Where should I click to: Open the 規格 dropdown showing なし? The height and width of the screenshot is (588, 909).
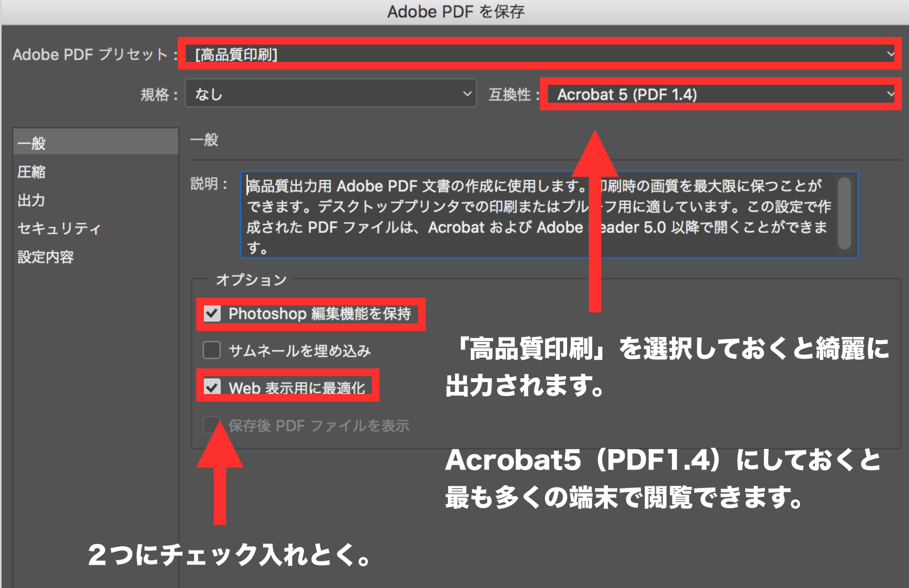331,93
